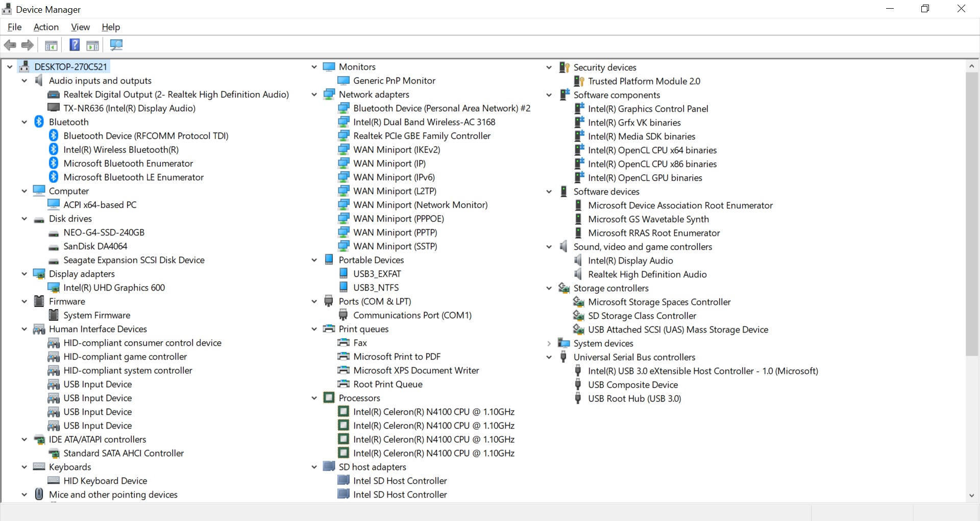Click the Intel(R) UHD Graphics 600 adapter icon
The image size is (980, 521).
[x=53, y=288]
